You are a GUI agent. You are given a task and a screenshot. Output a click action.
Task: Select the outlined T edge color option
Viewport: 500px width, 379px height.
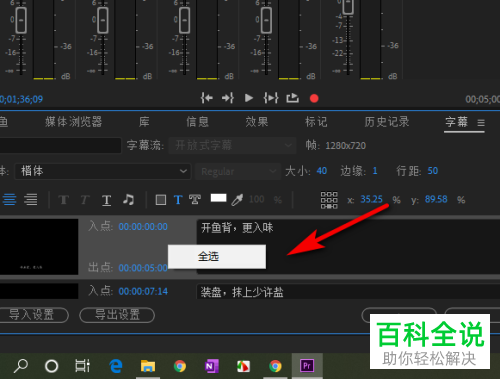pos(195,199)
